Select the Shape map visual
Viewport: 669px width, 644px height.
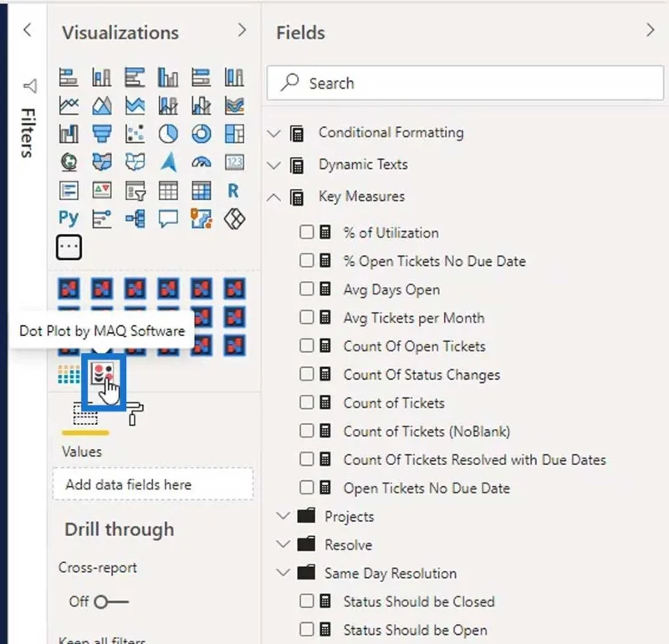(x=135, y=162)
